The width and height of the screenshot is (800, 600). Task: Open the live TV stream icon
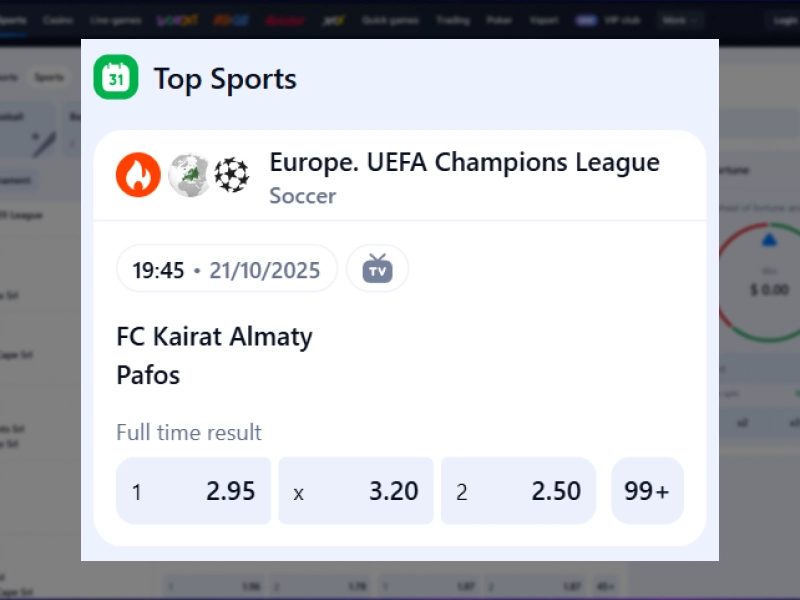[377, 268]
